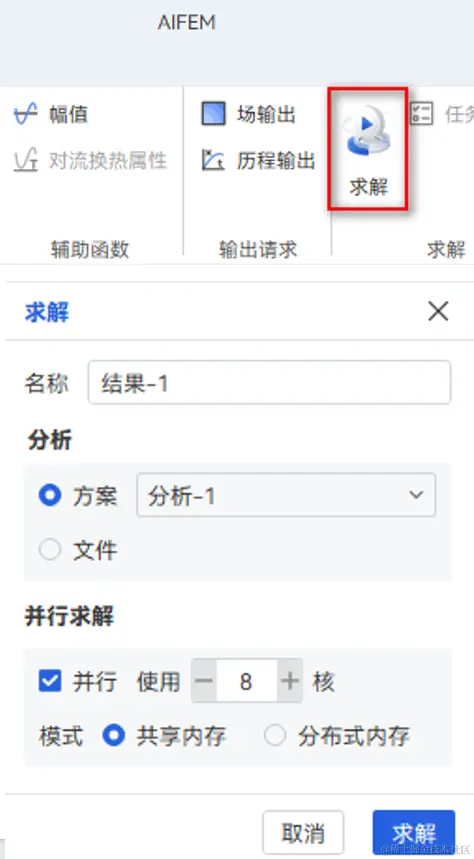This screenshot has width=474, height=859.
Task: Increase core count with plus button
Action: tap(290, 681)
